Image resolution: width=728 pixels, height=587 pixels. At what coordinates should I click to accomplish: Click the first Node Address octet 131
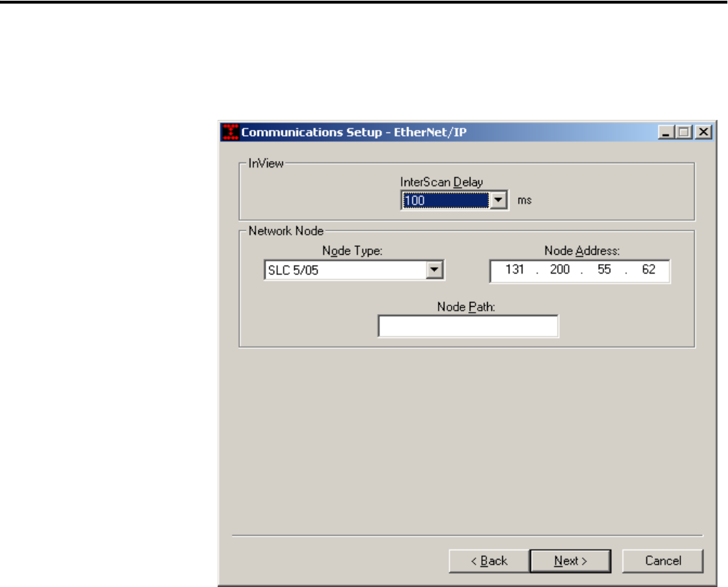point(514,269)
